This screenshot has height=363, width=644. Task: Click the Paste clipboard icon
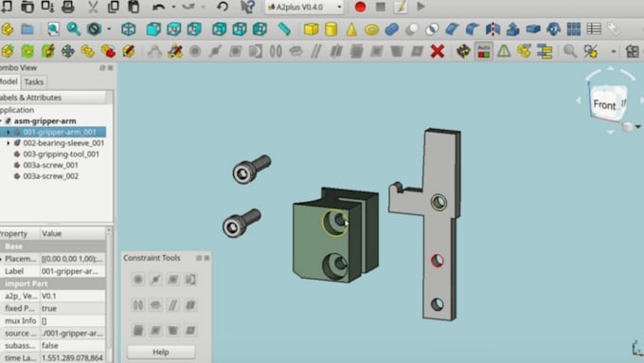point(134,7)
